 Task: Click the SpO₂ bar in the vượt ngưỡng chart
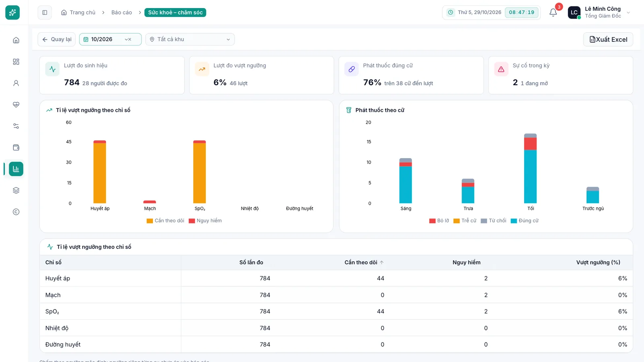coord(200,172)
